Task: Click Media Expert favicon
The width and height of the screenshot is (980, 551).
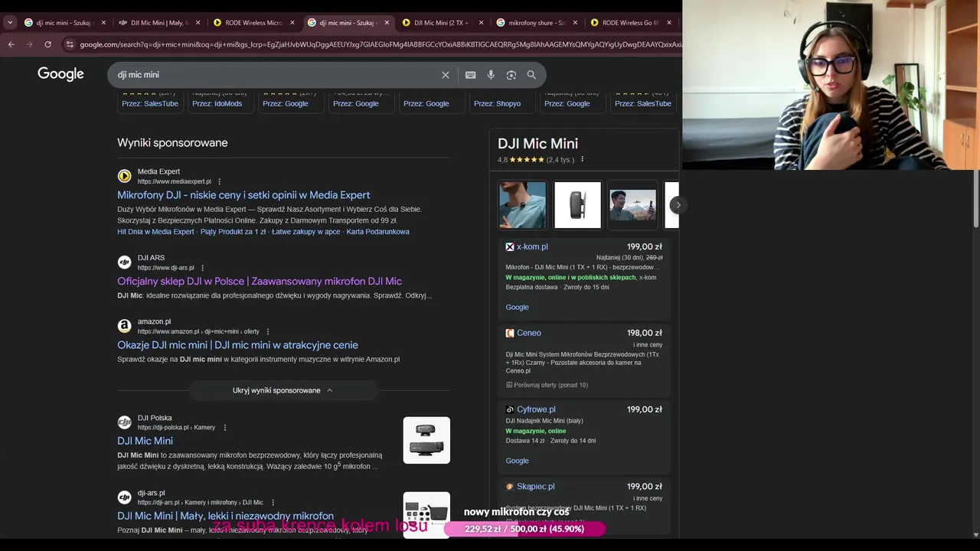Action: coord(124,176)
